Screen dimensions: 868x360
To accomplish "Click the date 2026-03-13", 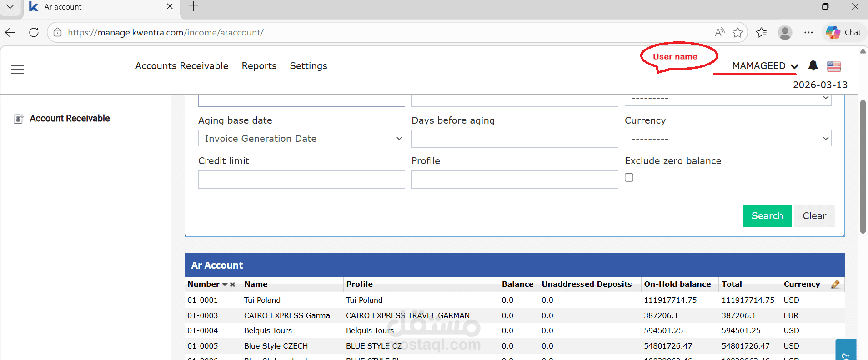I will (x=820, y=85).
